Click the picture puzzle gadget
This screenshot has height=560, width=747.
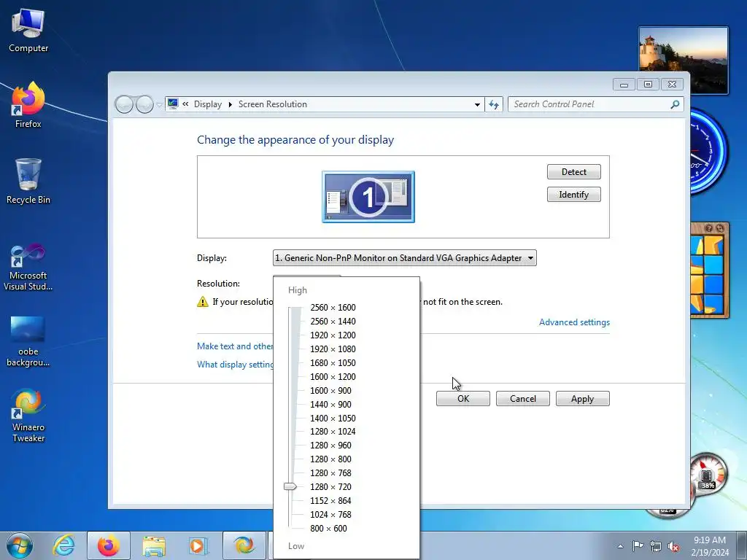coord(709,271)
